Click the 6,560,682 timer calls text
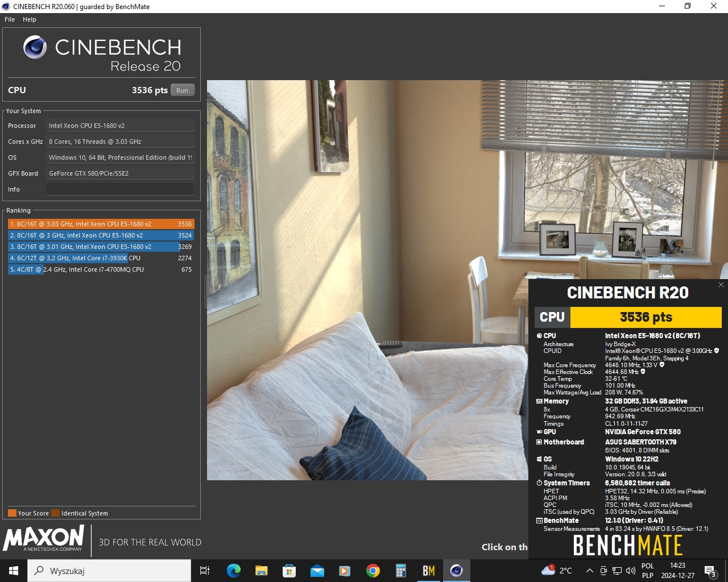728x582 pixels. coord(638,483)
